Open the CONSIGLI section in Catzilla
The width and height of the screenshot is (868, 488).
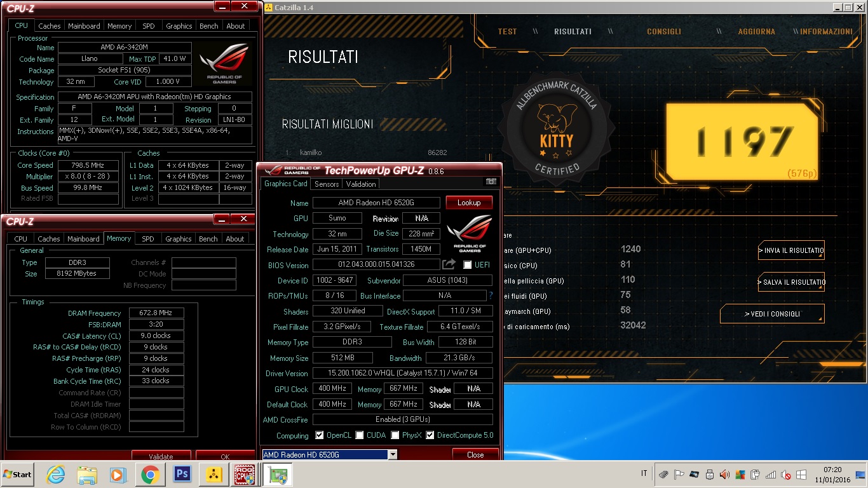click(664, 32)
